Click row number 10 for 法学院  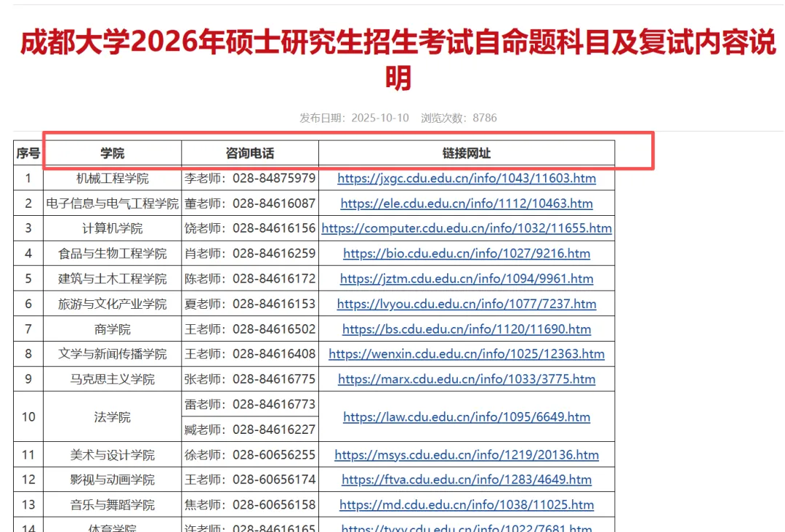28,417
